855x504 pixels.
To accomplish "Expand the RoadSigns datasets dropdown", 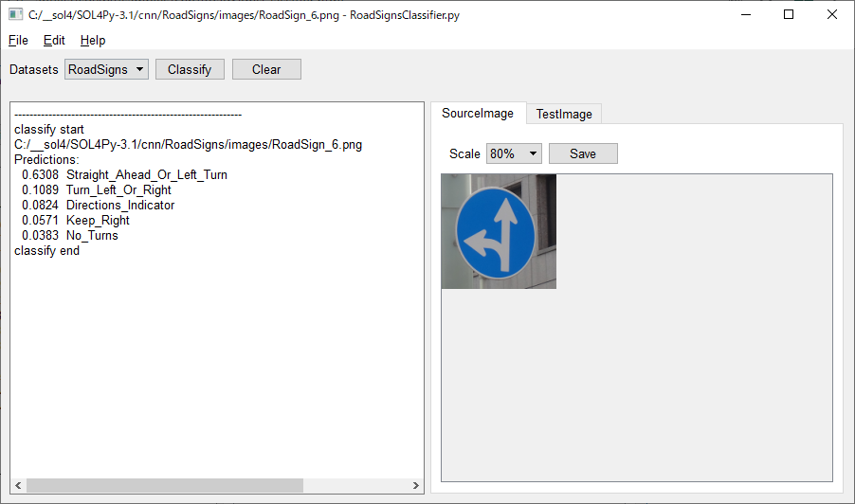I will pos(106,70).
